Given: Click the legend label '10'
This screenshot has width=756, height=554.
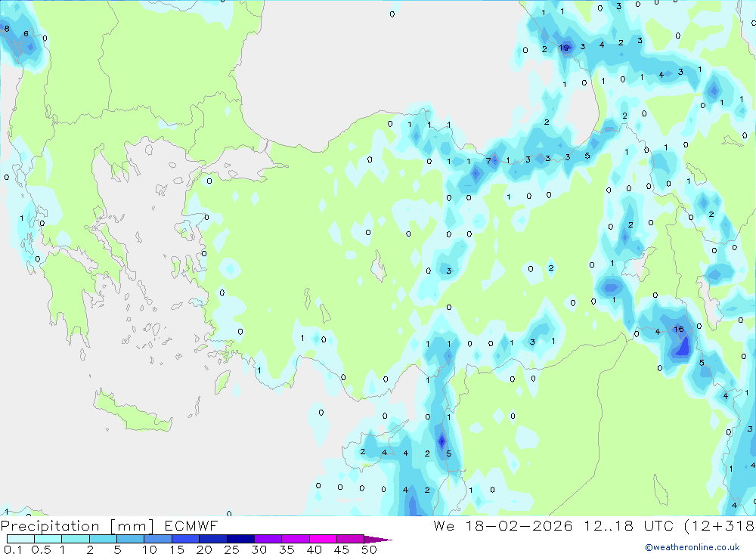Looking at the screenshot, I should click(x=149, y=549).
